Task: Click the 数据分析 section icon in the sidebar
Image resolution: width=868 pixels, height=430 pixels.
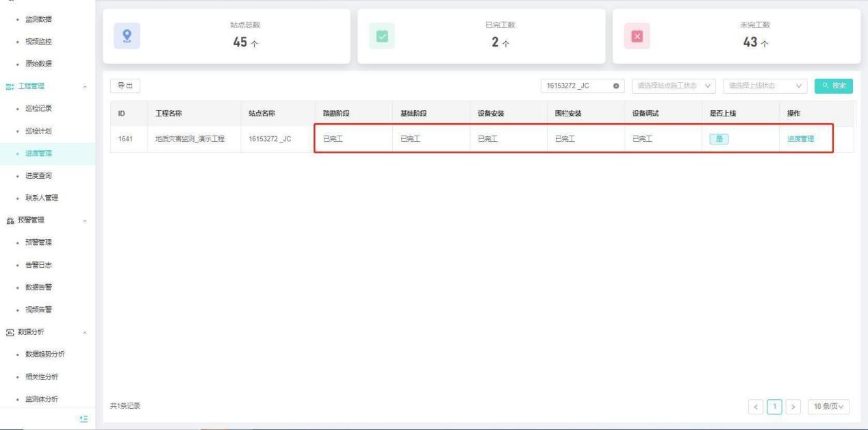Action: point(10,332)
